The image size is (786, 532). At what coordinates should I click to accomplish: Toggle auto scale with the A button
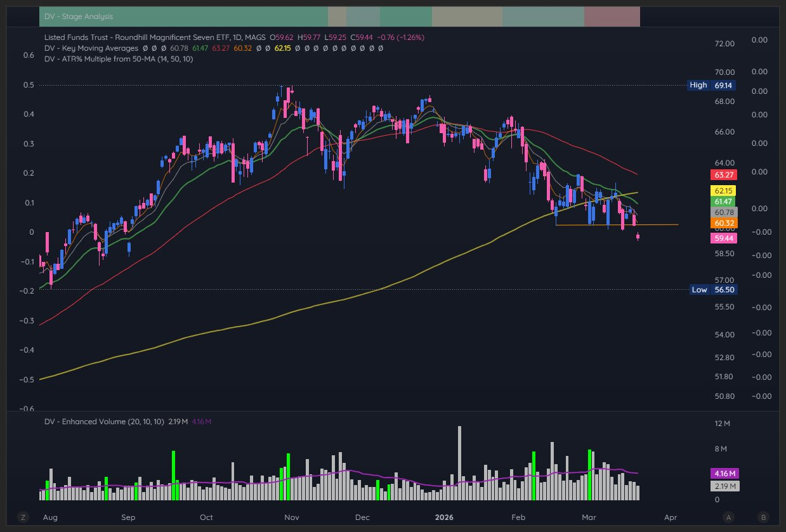(730, 517)
